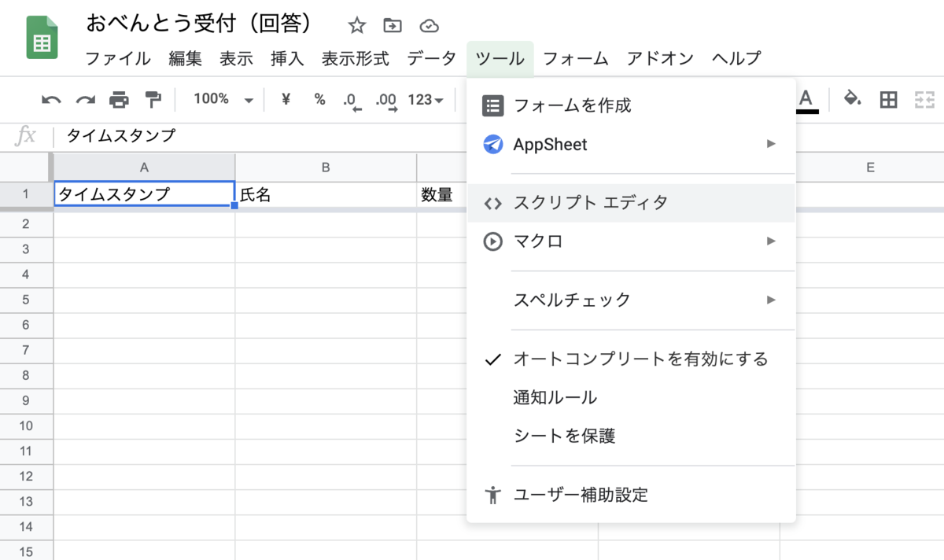
Task: Decrease decimal places
Action: [352, 101]
